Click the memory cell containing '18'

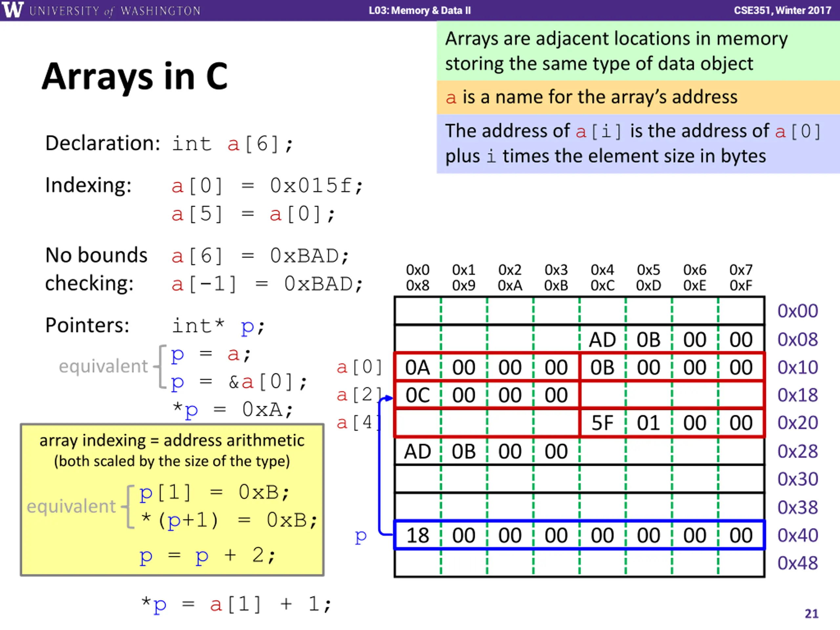click(x=418, y=535)
